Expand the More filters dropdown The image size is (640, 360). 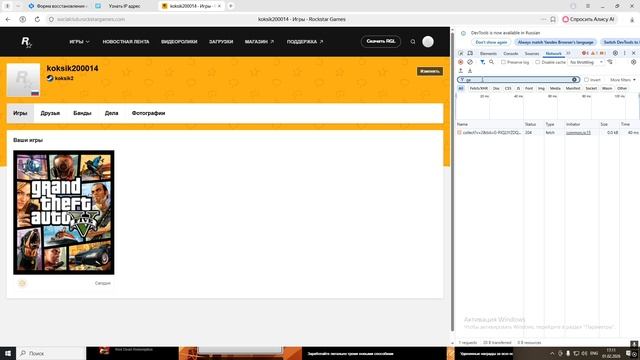623,80
